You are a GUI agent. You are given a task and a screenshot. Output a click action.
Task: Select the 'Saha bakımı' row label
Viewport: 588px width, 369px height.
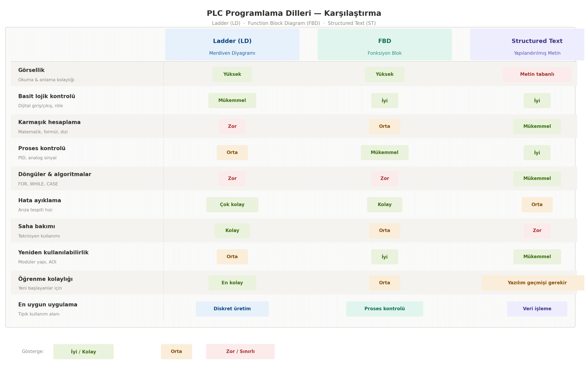pos(37,226)
